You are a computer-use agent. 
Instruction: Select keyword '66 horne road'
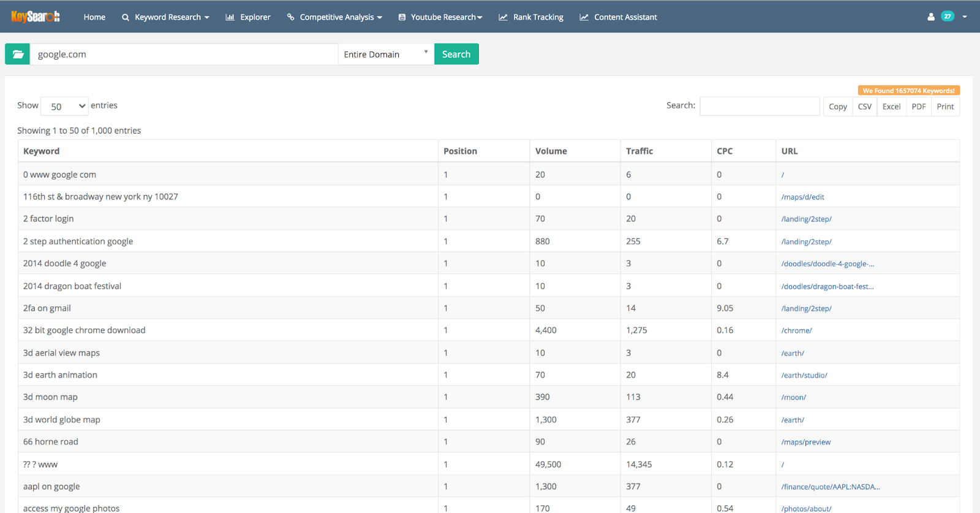(x=51, y=442)
